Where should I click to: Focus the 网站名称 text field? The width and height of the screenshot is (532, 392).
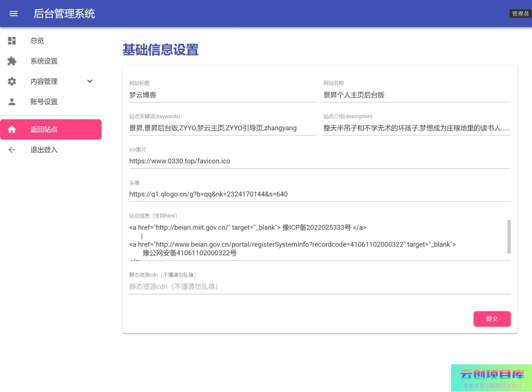tap(416, 95)
